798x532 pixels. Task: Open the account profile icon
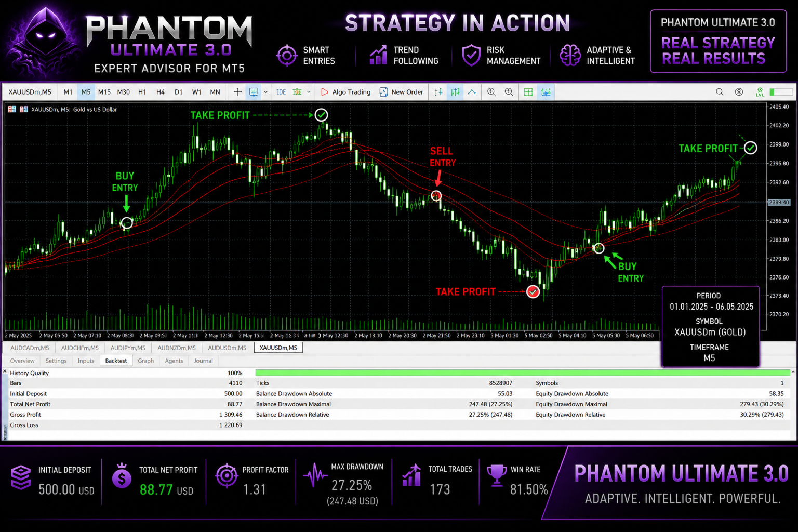point(739,92)
